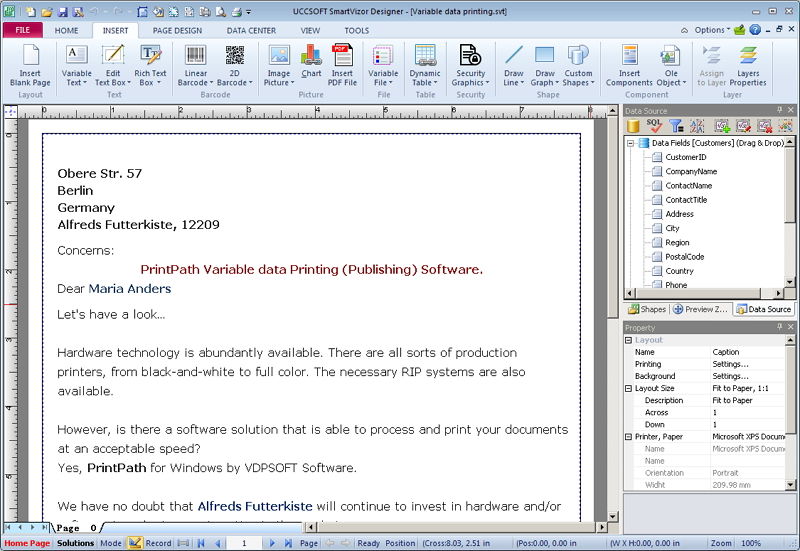The width and height of the screenshot is (800, 551).
Task: Toggle the Mode edit icon in status bar
Action: click(135, 543)
